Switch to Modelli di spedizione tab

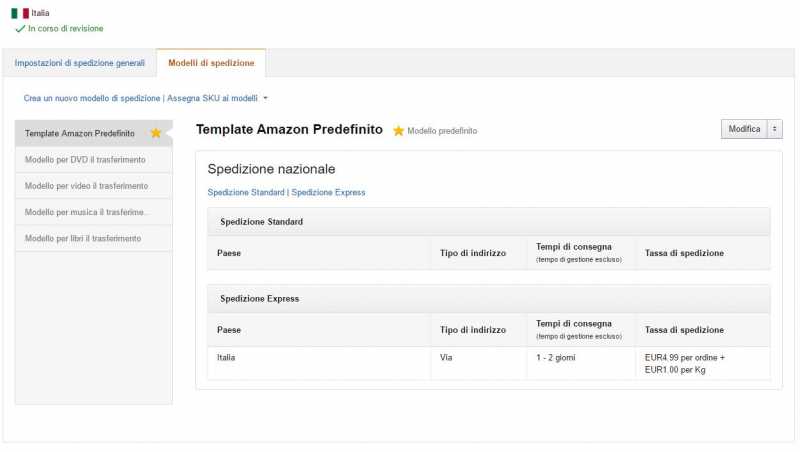(211, 63)
